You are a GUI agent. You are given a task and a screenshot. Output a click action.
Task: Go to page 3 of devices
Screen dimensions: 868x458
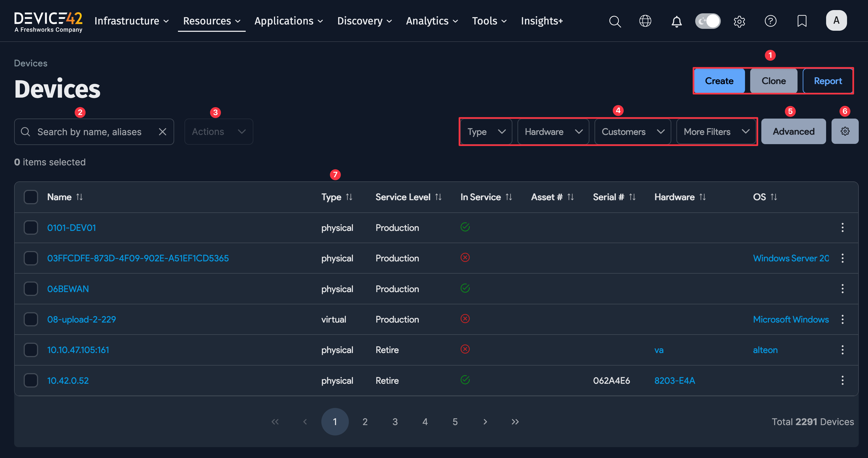pos(395,421)
